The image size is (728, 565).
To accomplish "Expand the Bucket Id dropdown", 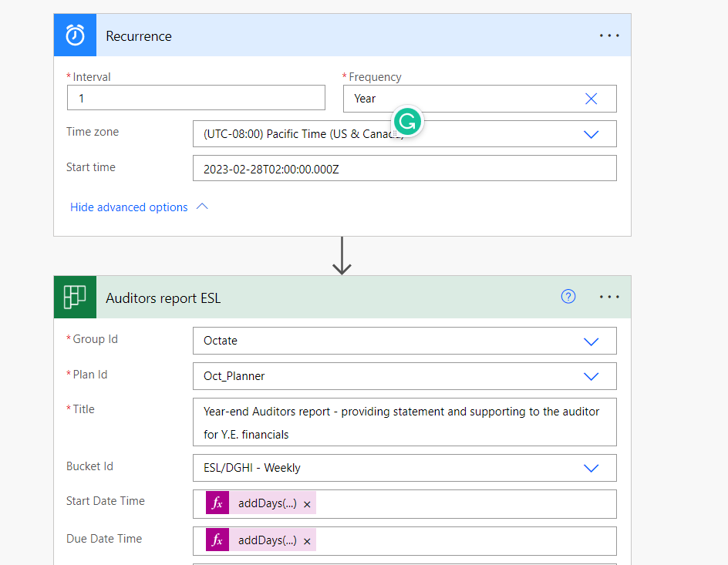I will tap(591, 469).
